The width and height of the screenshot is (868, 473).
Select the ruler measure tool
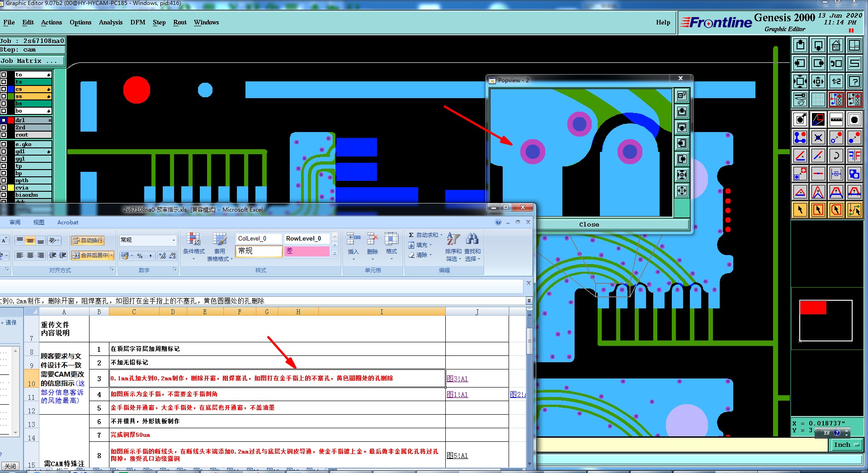(x=836, y=120)
